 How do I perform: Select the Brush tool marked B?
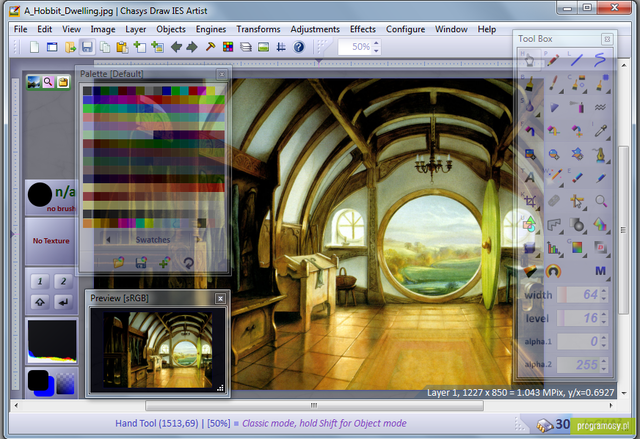530,84
